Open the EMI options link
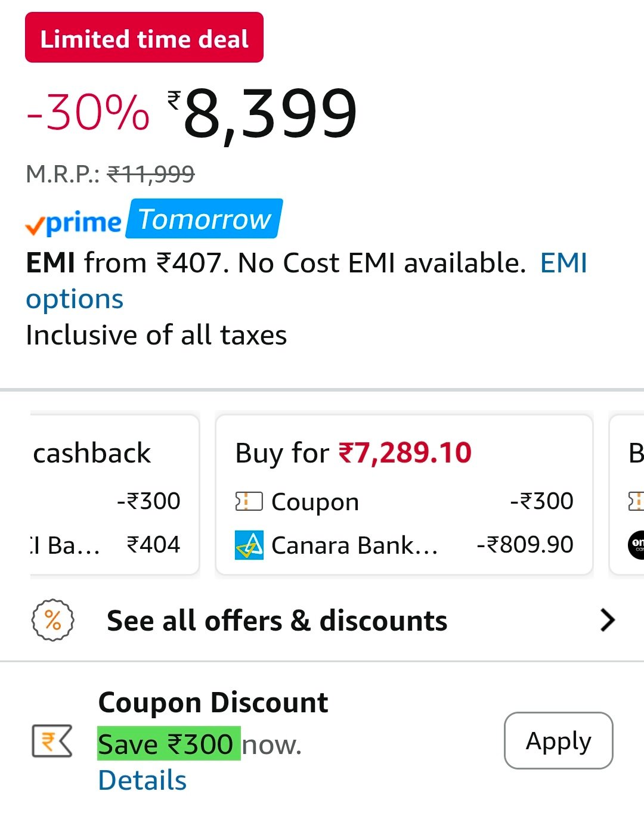Screen dimensions: 644x816 [x=75, y=299]
